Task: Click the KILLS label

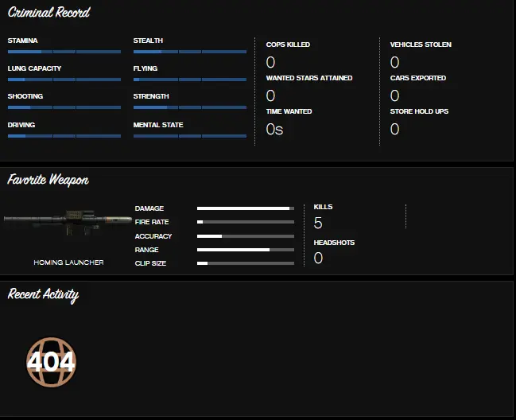Action: [323, 207]
